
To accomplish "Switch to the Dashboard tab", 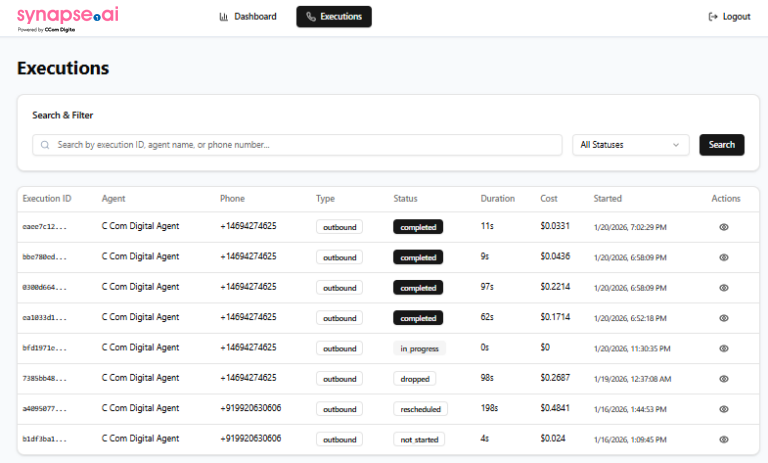I will tap(248, 17).
